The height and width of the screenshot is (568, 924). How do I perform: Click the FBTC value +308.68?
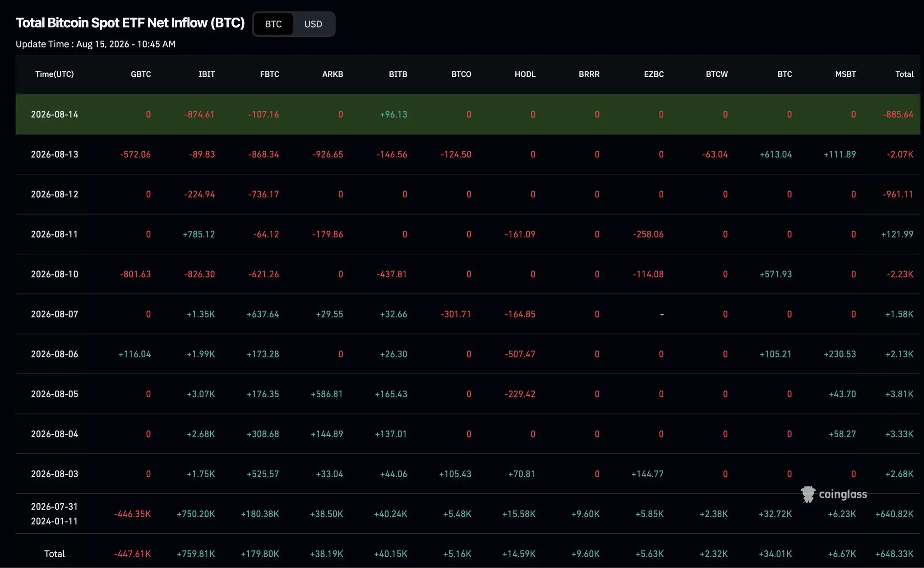(263, 434)
